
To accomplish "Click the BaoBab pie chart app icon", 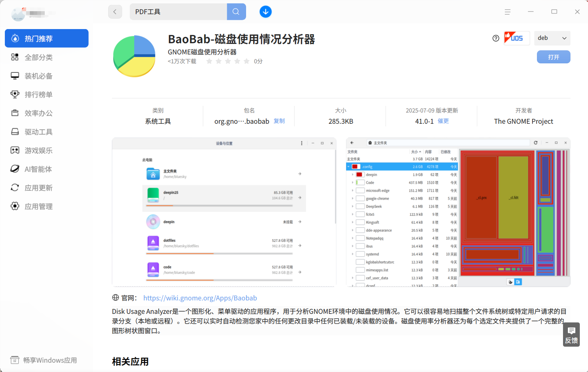I will (134, 56).
